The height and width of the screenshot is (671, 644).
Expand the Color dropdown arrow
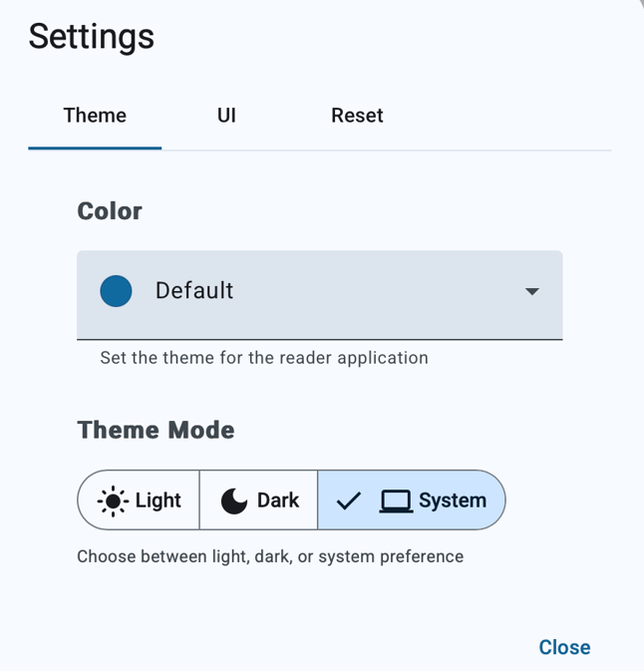(x=532, y=291)
